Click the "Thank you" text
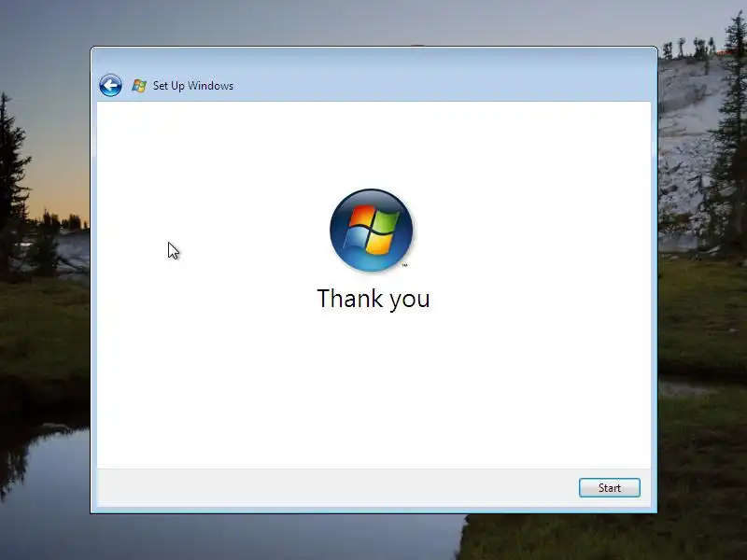Screen dimensions: 747x560 (x=373, y=299)
